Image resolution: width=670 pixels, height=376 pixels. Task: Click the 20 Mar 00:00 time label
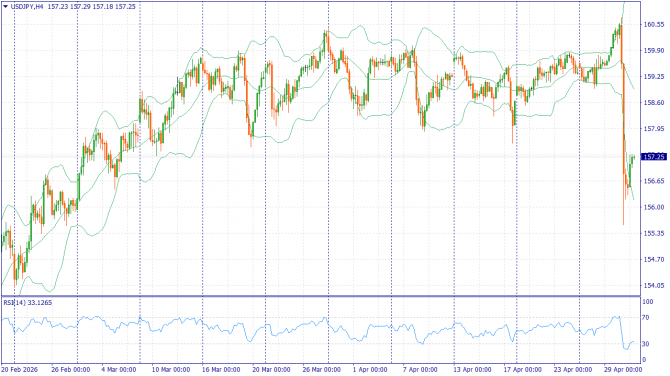(270, 370)
